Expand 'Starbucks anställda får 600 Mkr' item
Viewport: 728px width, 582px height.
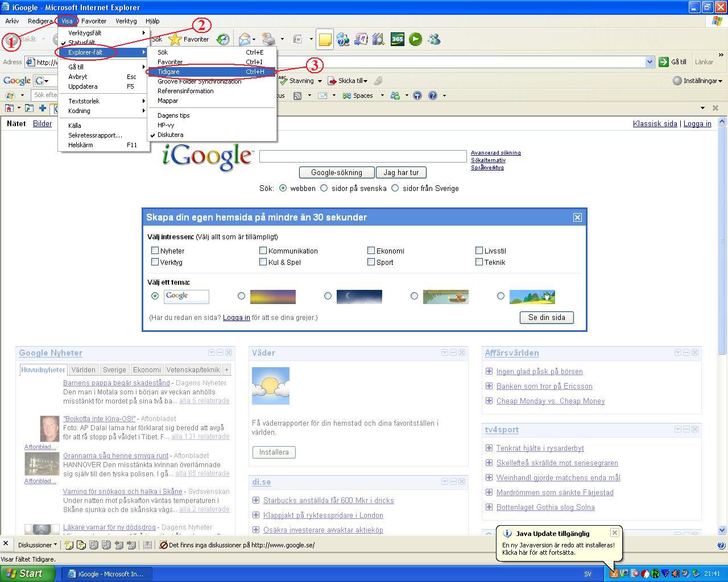coord(255,500)
